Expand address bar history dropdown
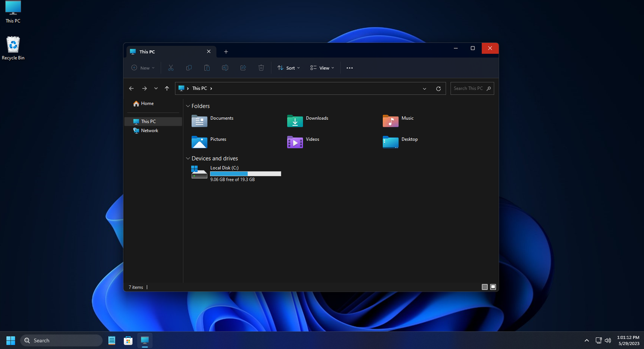Screen dimensions: 644x349 tap(425, 89)
